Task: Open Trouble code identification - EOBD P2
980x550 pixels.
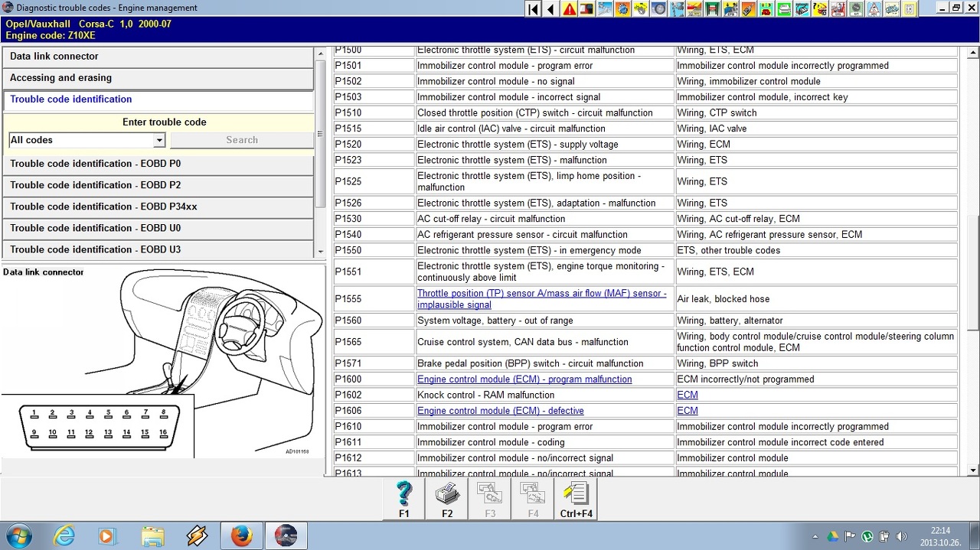Action: pos(158,185)
